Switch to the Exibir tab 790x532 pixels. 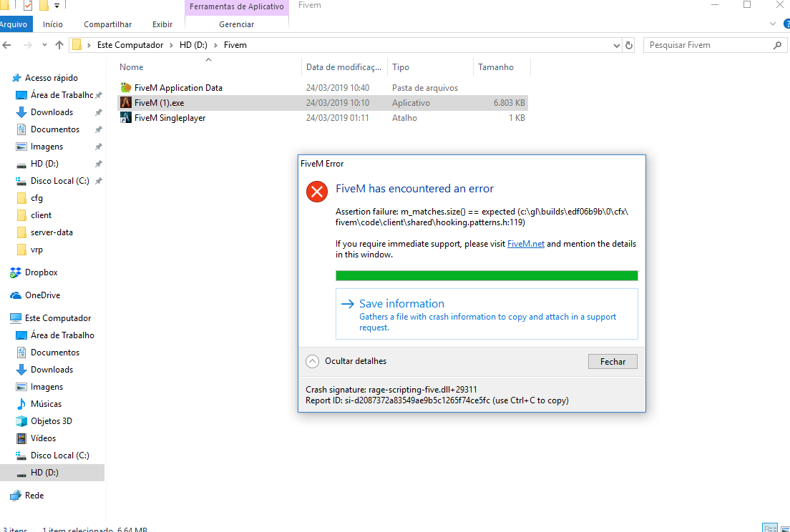click(x=162, y=24)
